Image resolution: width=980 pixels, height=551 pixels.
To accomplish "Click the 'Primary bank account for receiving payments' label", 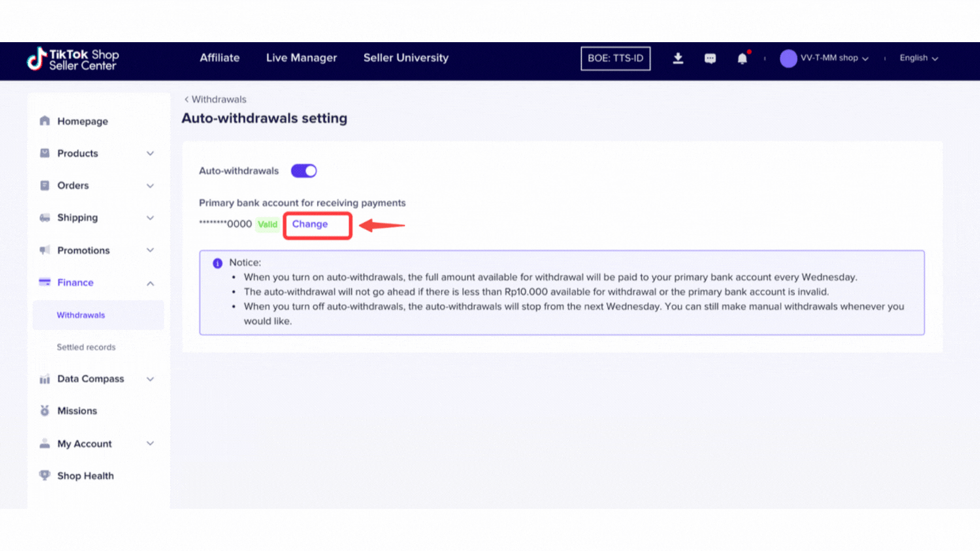I will (x=302, y=203).
